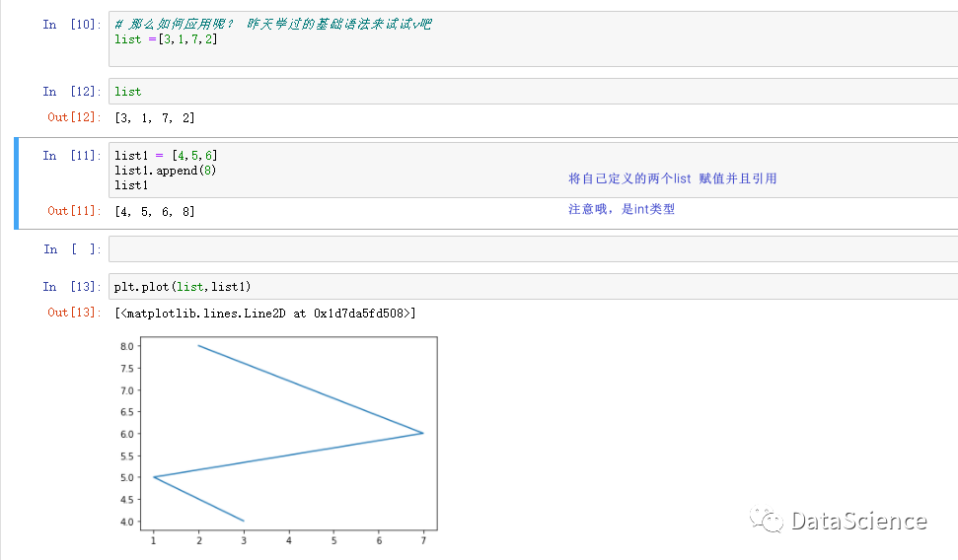Click the [4, 5, 6, 8] output text
This screenshot has height=560, width=958.
point(155,211)
